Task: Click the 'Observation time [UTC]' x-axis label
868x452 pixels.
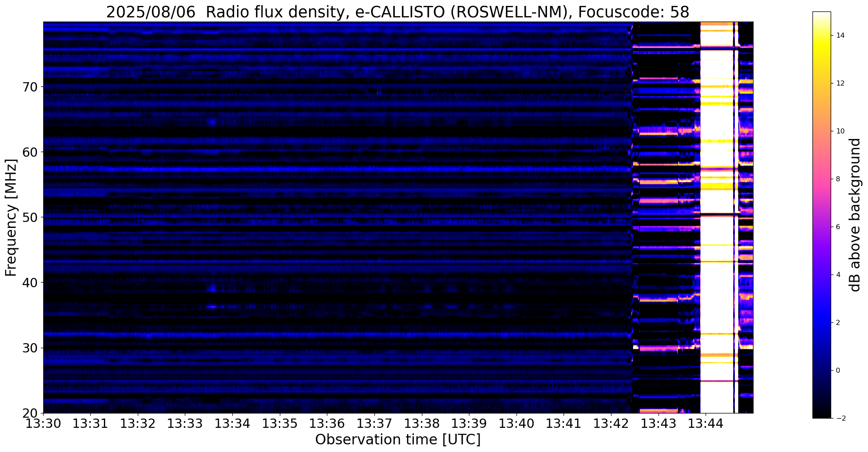Action: pyautogui.click(x=398, y=439)
